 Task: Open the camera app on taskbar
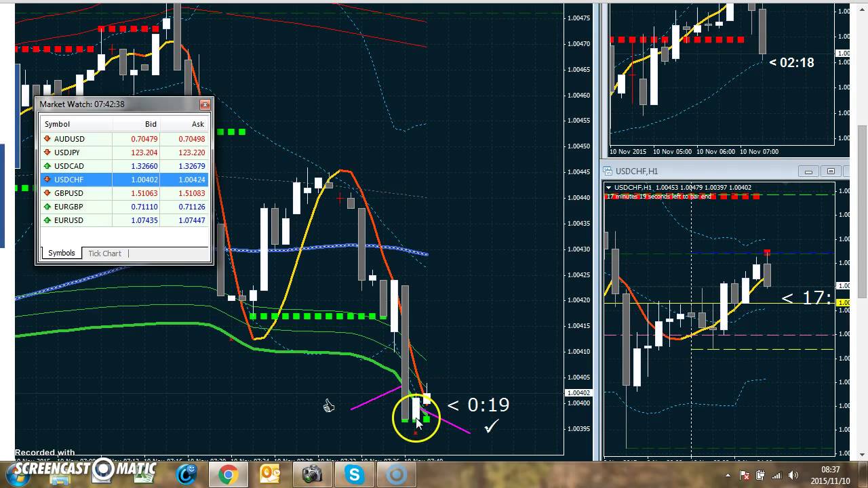click(x=312, y=475)
